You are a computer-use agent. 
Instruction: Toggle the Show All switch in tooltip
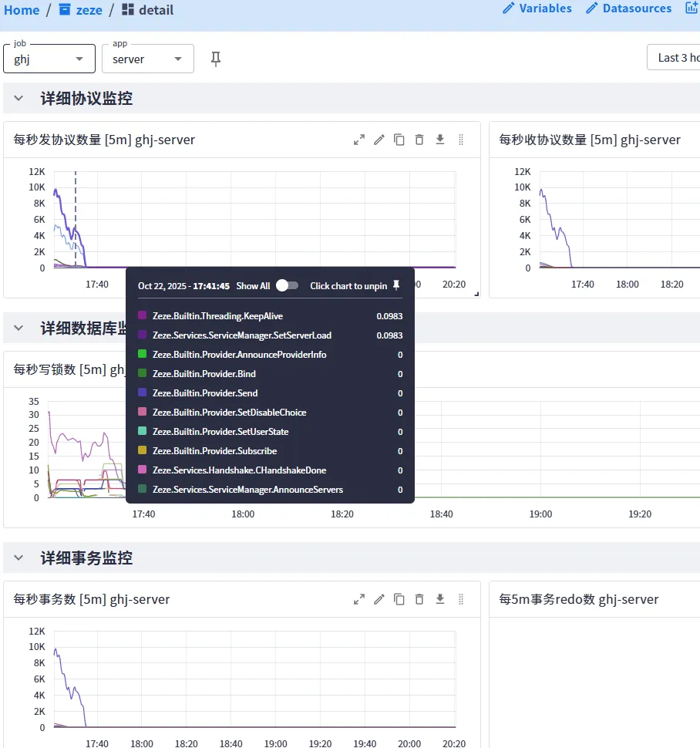287,285
